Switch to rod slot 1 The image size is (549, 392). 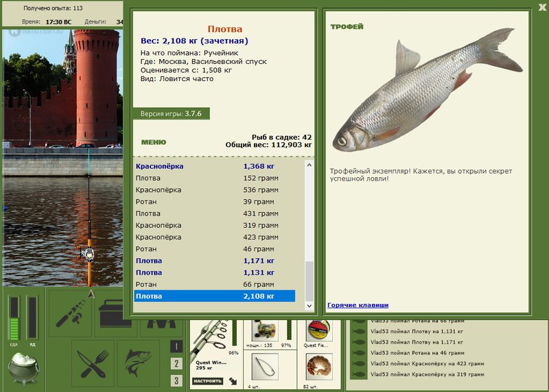(x=176, y=347)
